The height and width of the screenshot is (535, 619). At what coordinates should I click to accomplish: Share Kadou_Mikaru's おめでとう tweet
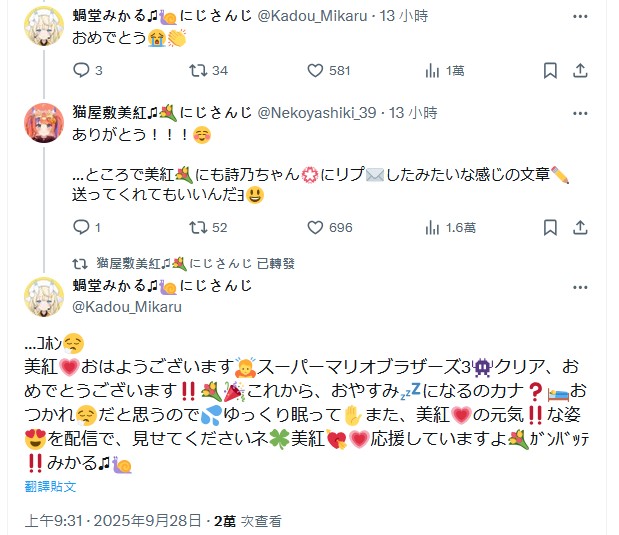580,71
